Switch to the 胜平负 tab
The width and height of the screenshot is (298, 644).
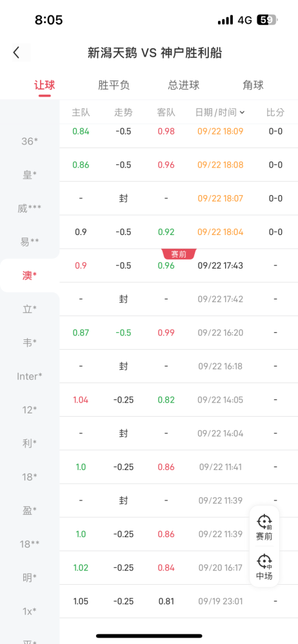coord(114,86)
